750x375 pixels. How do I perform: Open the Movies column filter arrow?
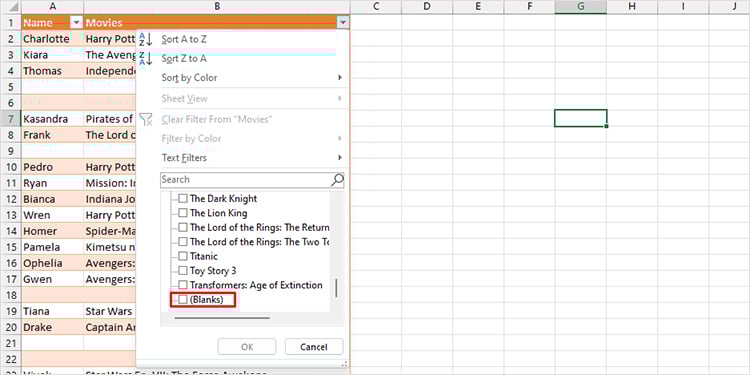click(x=342, y=22)
